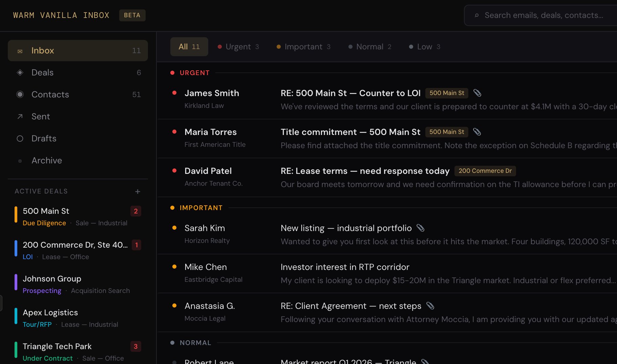Open the Inbox folder
The width and height of the screenshot is (617, 364).
(x=78, y=50)
